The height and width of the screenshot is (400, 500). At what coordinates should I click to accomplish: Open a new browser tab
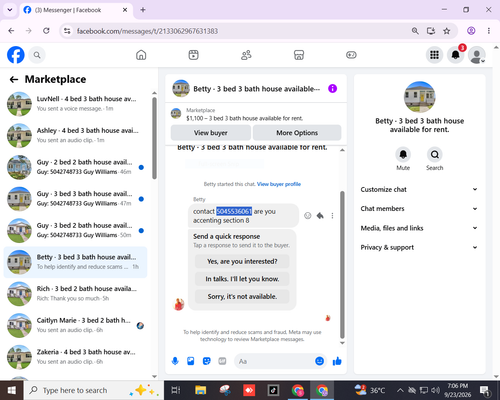[143, 10]
